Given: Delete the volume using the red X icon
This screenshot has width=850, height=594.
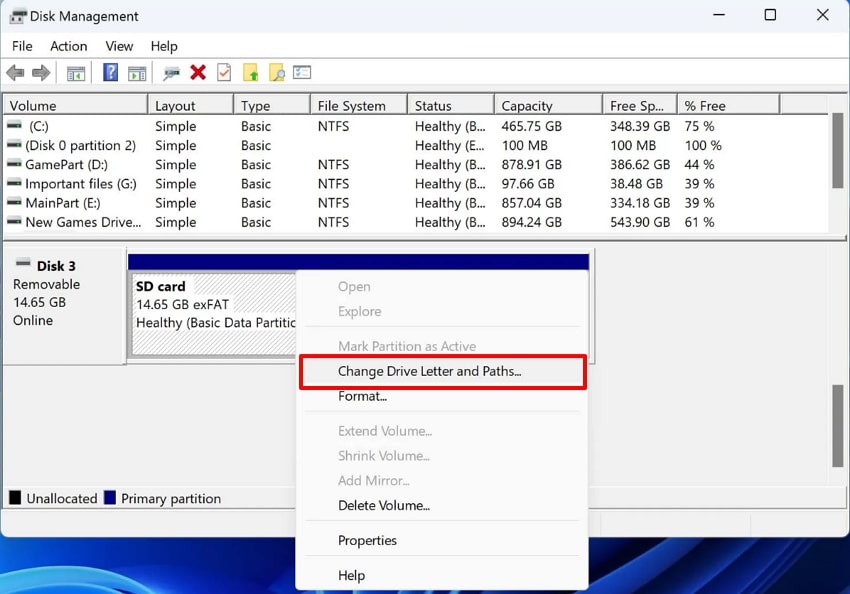Looking at the screenshot, I should point(197,72).
